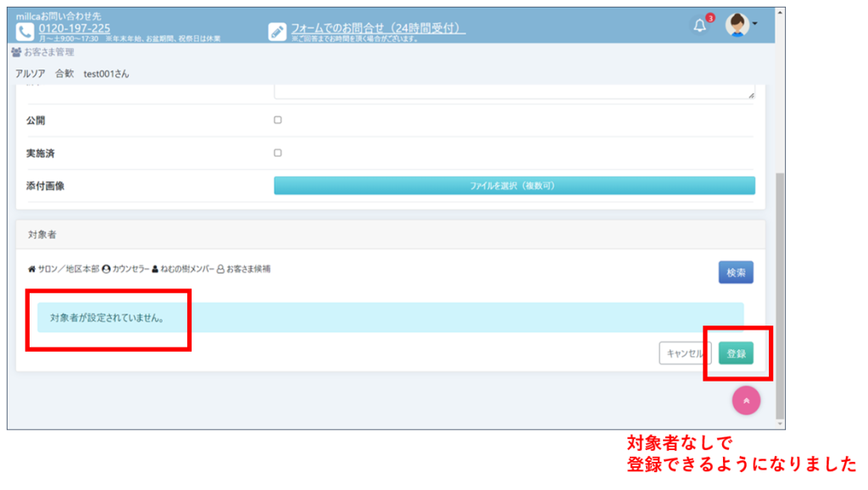This screenshot has width=868, height=490.
Task: Click the 0120-197-225 phone number link
Action: pyautogui.click(x=74, y=28)
